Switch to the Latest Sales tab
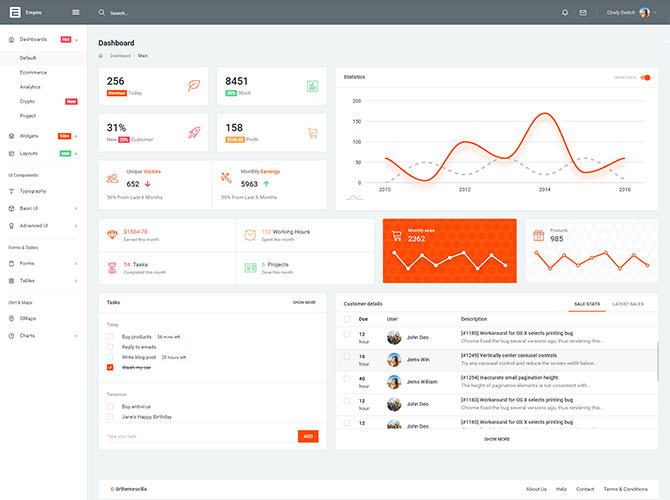 tap(628, 304)
